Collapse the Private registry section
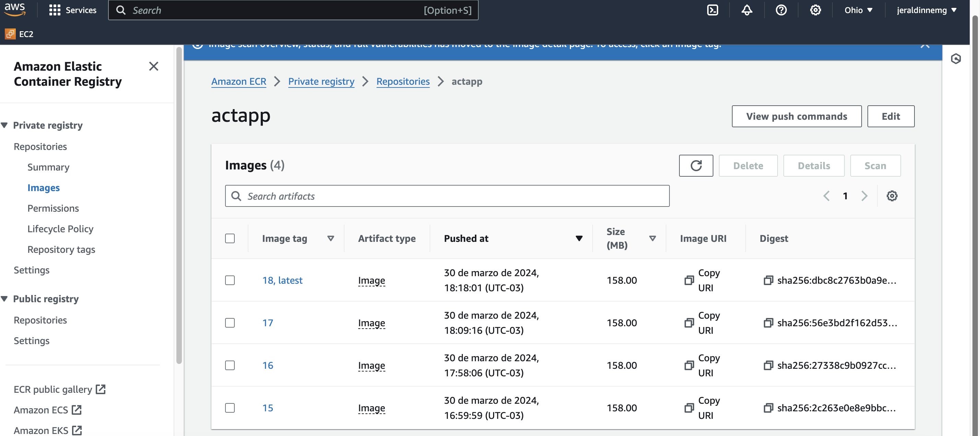Screen dimensions: 980x436 click(x=4, y=125)
